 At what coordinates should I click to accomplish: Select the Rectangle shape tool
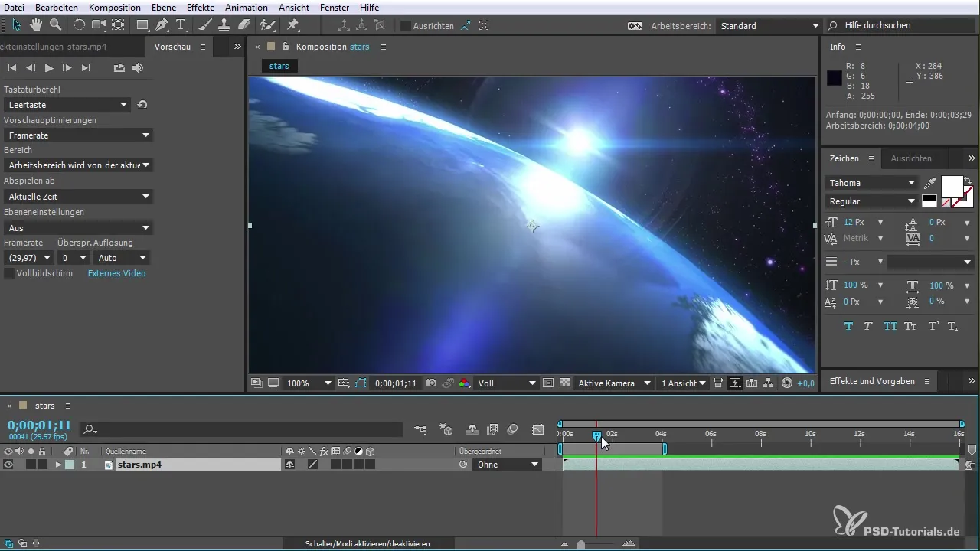click(143, 24)
